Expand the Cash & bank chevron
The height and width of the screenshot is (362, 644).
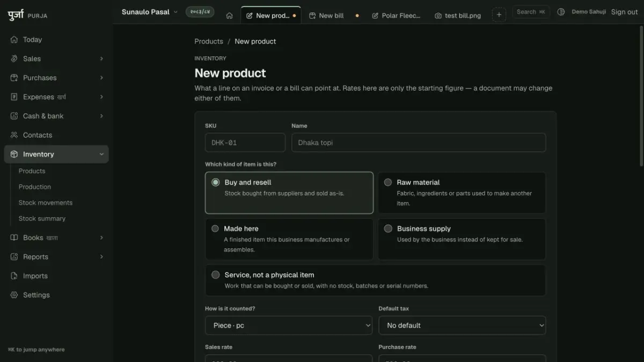pyautogui.click(x=101, y=116)
